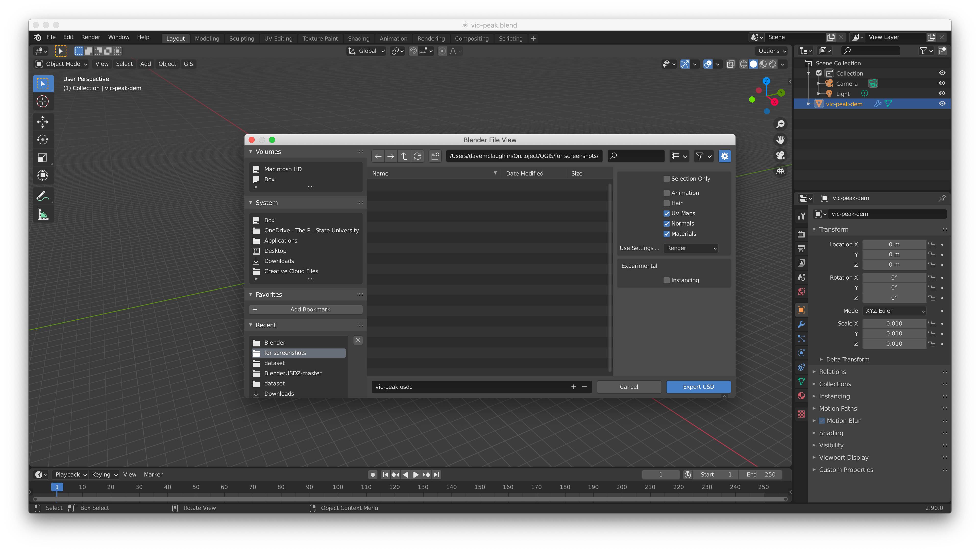This screenshot has width=980, height=551.
Task: Click frame 100 on the timeline
Action: tap(338, 487)
